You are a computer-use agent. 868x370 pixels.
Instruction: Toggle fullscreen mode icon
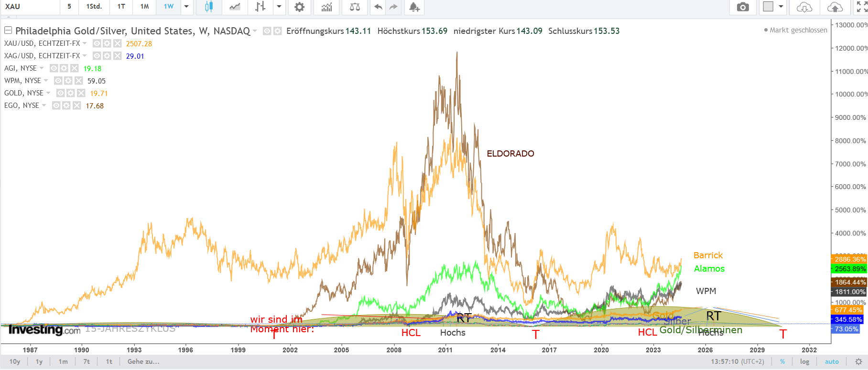point(862,7)
